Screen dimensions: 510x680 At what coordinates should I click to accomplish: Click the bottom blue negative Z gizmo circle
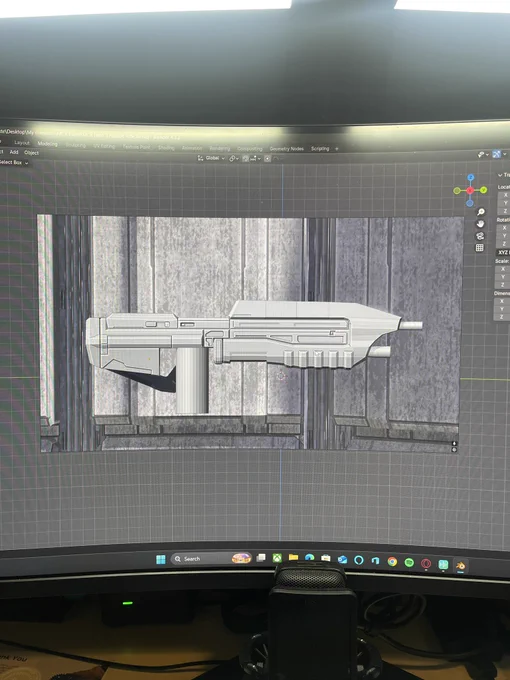470,203
